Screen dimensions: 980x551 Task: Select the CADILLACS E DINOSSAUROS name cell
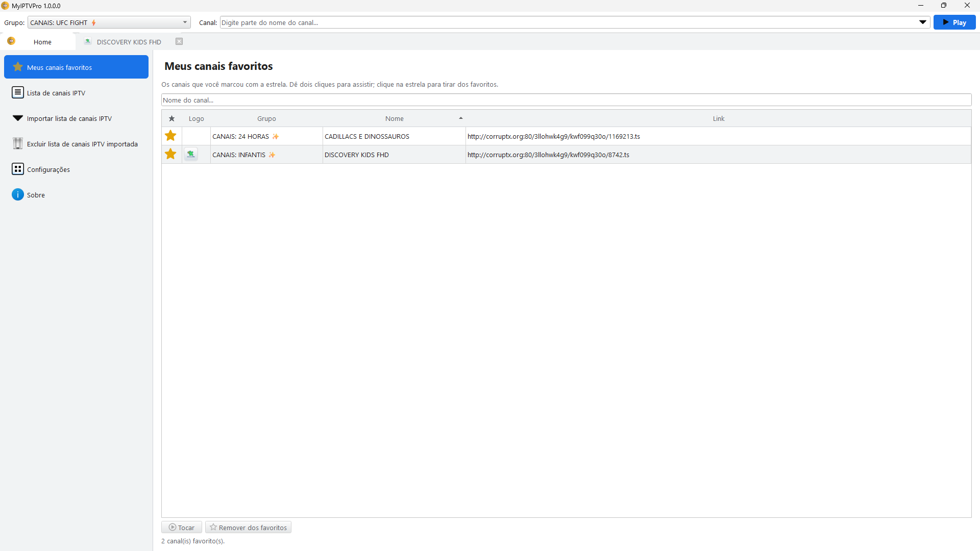pos(394,136)
